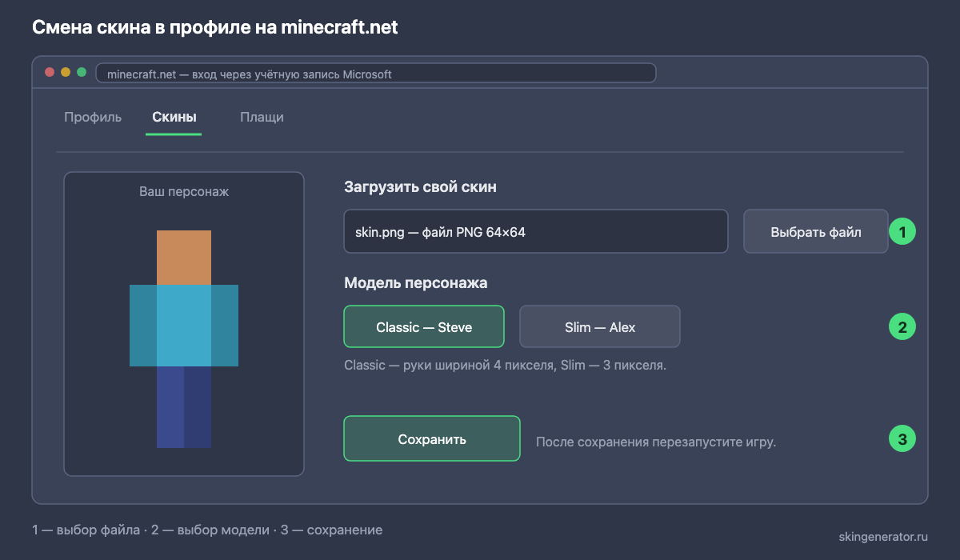
Task: Click the skingenerator.ru text
Action: tap(883, 535)
